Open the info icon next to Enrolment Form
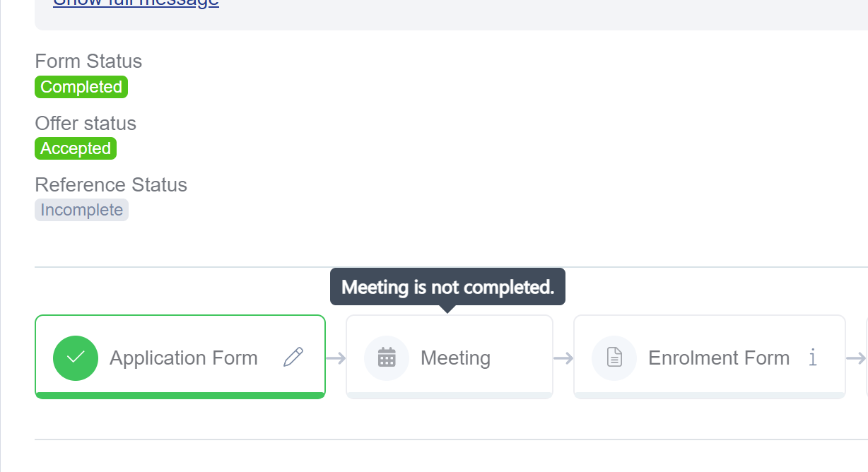The image size is (868, 472). 813,359
